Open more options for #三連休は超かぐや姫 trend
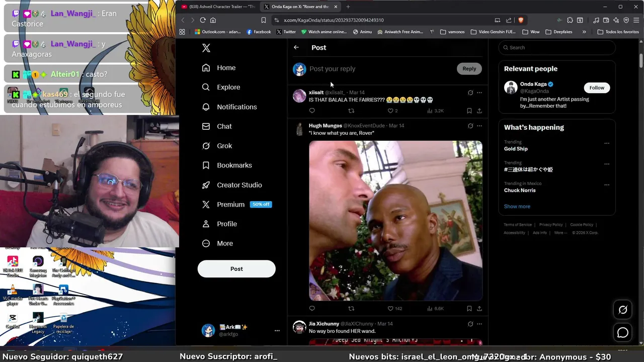This screenshot has height=362, width=644. (607, 164)
